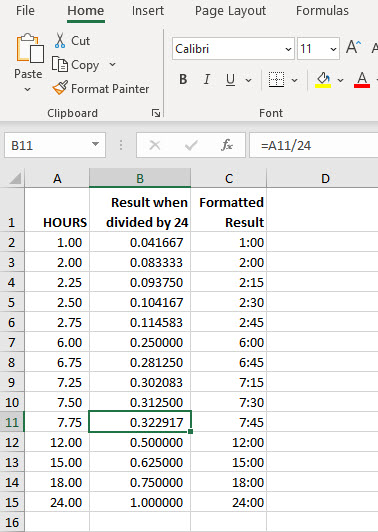Click in the formula bar =A11/24
378x532 pixels.
[x=314, y=145]
